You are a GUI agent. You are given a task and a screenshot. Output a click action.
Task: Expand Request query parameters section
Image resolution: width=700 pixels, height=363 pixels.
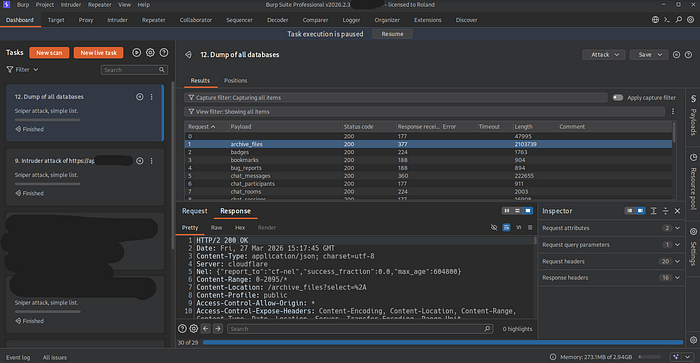611,245
